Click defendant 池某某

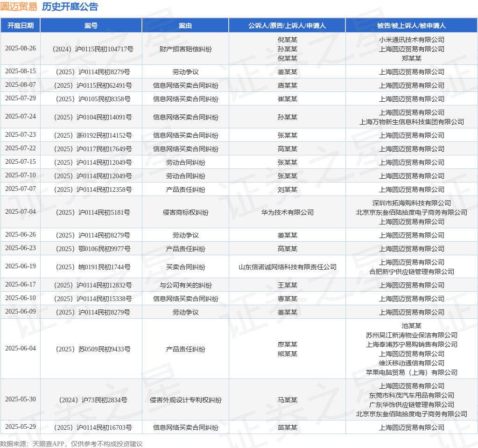(x=412, y=326)
